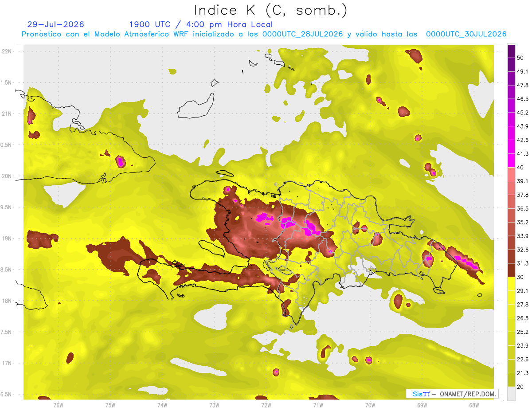The height and width of the screenshot is (411, 532).
Task: Click the colorbar value '35.2'
Action: click(x=522, y=223)
